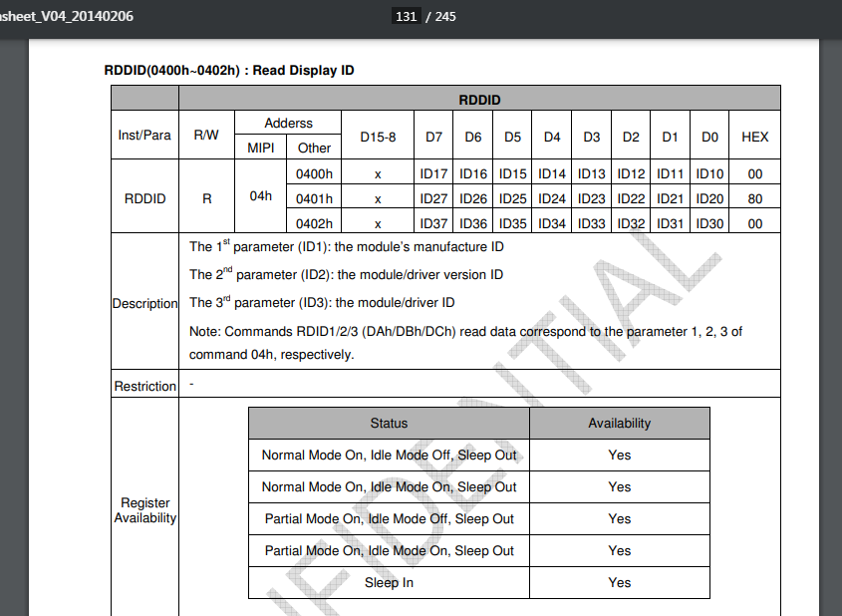Select the 'D15-8' column header

pyautogui.click(x=378, y=137)
